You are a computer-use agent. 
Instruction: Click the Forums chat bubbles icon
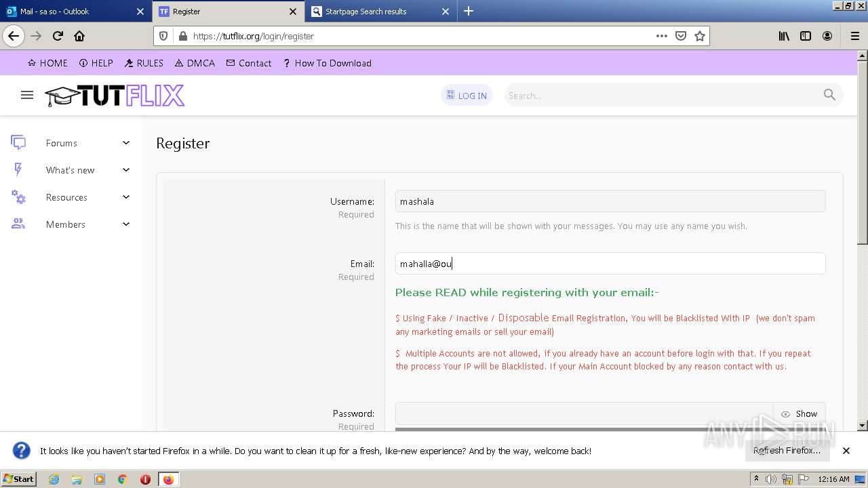[18, 142]
